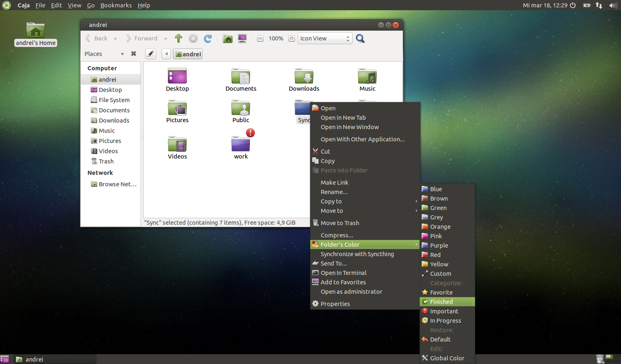Open the Computer desktop toolbar icon
This screenshot has height=364, width=621.
pyautogui.click(x=242, y=38)
